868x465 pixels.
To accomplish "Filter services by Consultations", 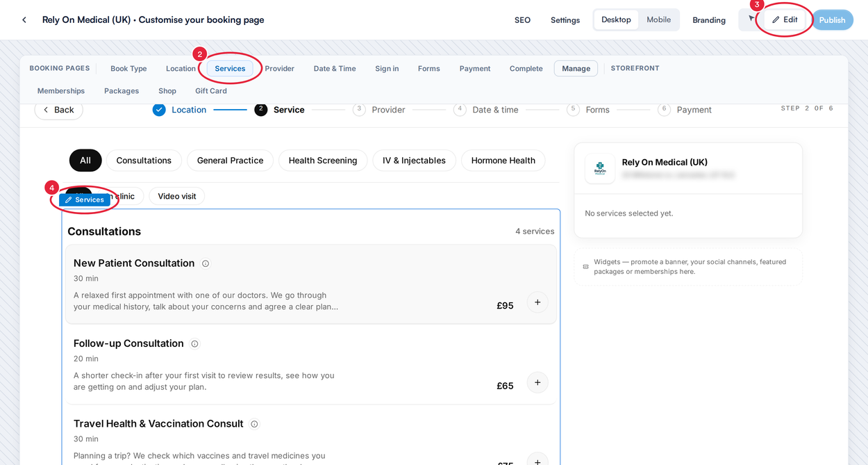I will pyautogui.click(x=144, y=161).
